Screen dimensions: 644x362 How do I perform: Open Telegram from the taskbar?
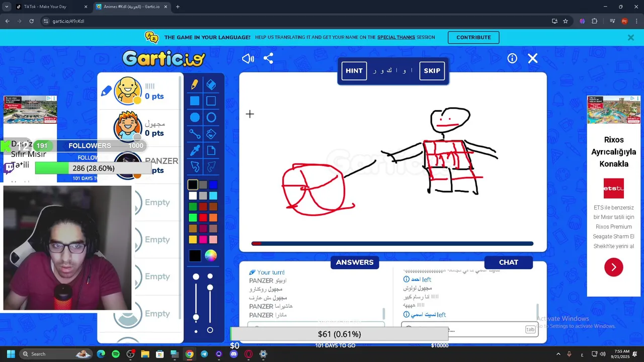coord(204,354)
